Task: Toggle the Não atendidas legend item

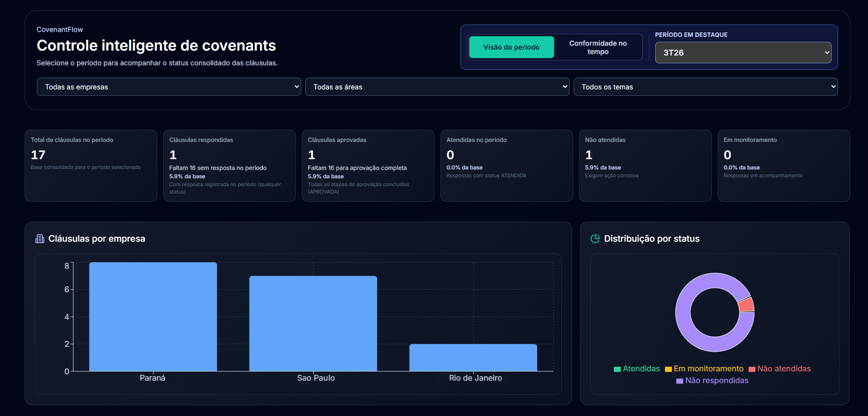Action: tap(780, 369)
